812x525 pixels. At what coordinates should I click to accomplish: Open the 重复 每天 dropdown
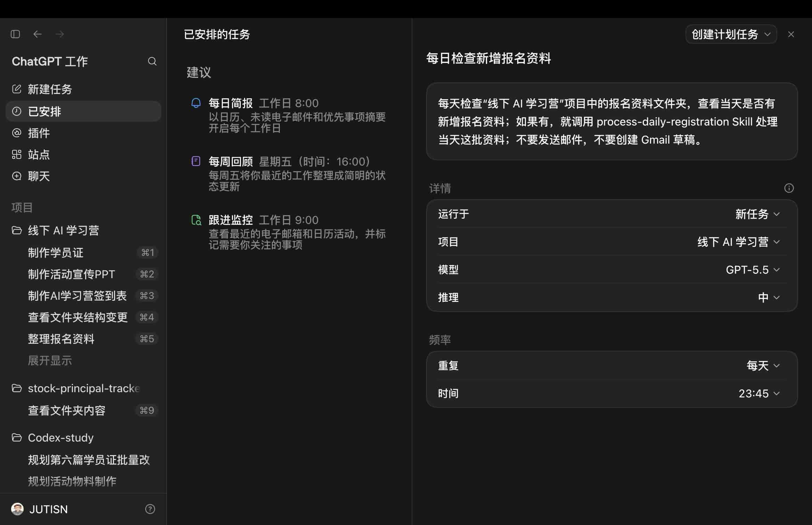coord(763,365)
